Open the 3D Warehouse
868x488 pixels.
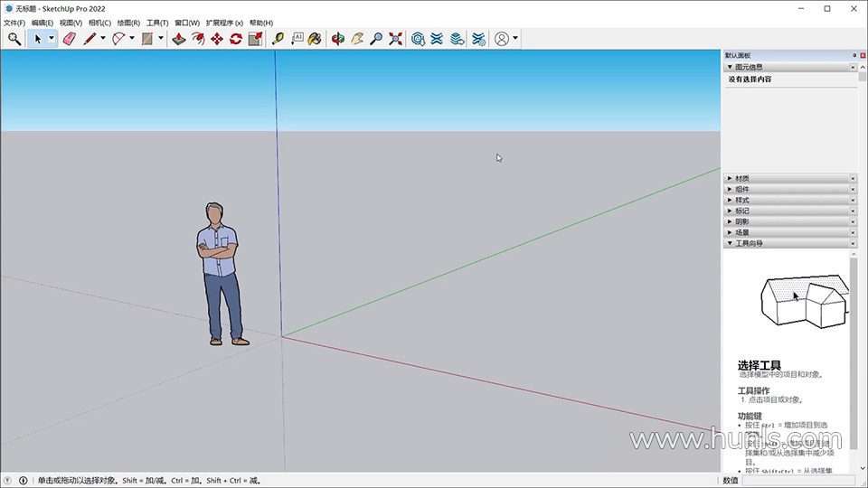click(x=418, y=39)
